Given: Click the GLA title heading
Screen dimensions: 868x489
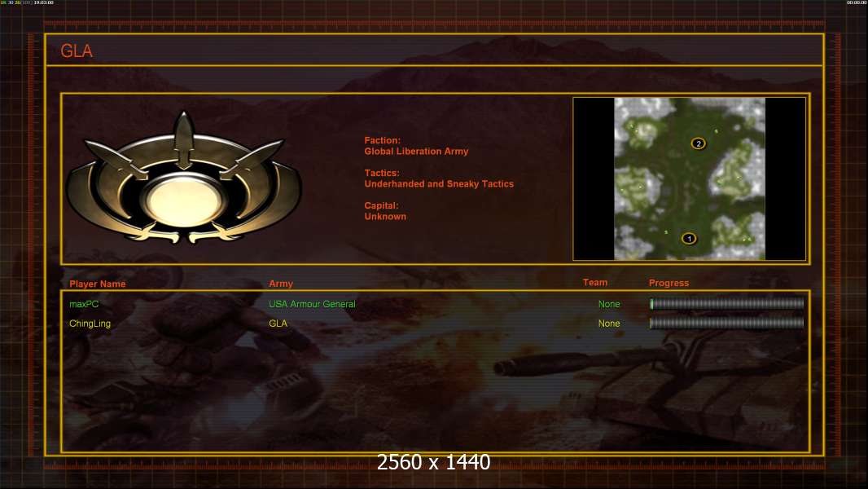Looking at the screenshot, I should 77,51.
